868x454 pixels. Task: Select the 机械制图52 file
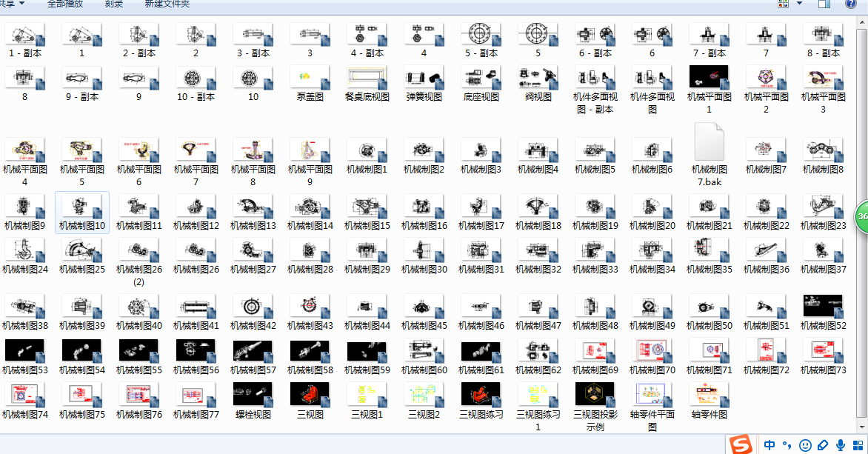(x=823, y=313)
